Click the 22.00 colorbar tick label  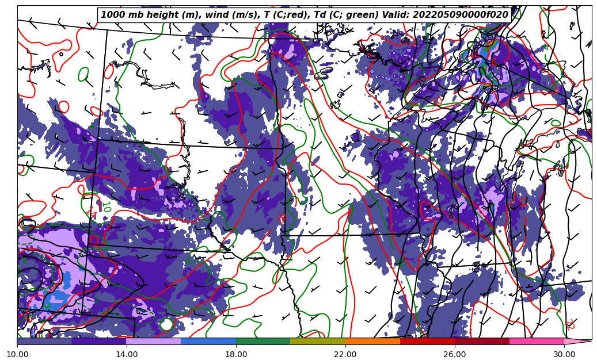point(345,354)
